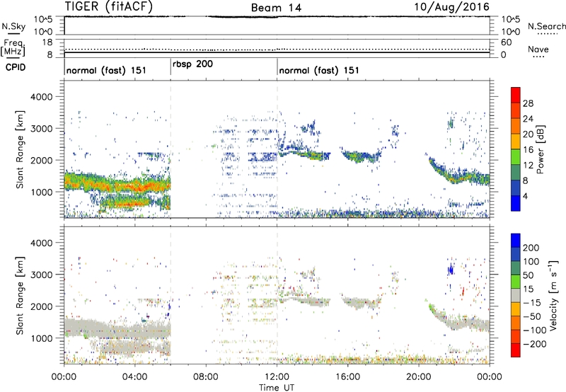Click the TIGER (fitACF) plot title
Screen dimensions: 566x392
[x=109, y=6]
